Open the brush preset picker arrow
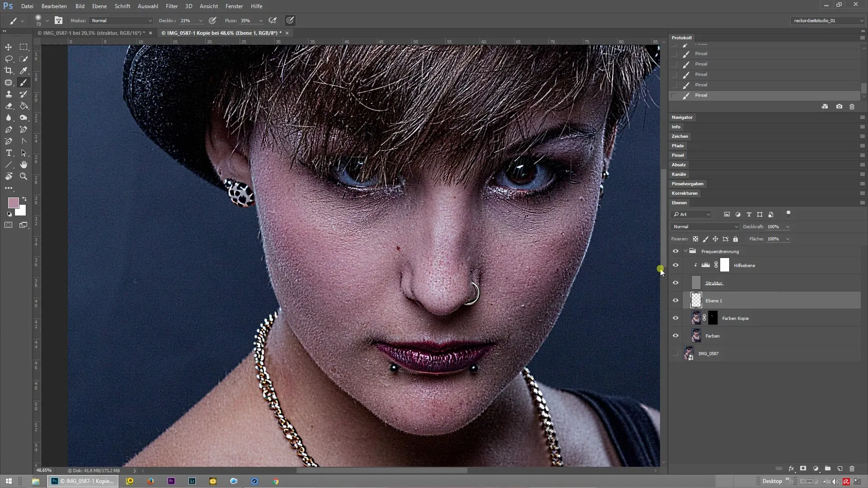This screenshot has height=488, width=868. point(47,21)
